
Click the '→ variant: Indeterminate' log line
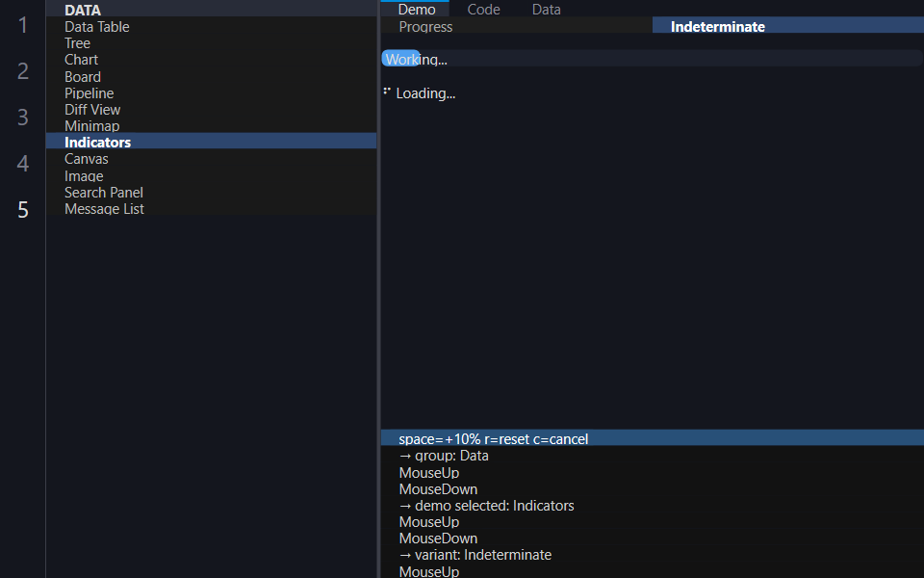653,555
